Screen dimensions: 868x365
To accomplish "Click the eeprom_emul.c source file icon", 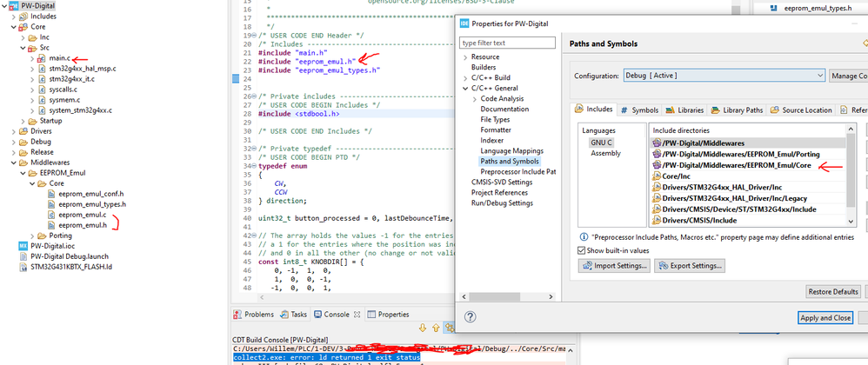I will 51,215.
